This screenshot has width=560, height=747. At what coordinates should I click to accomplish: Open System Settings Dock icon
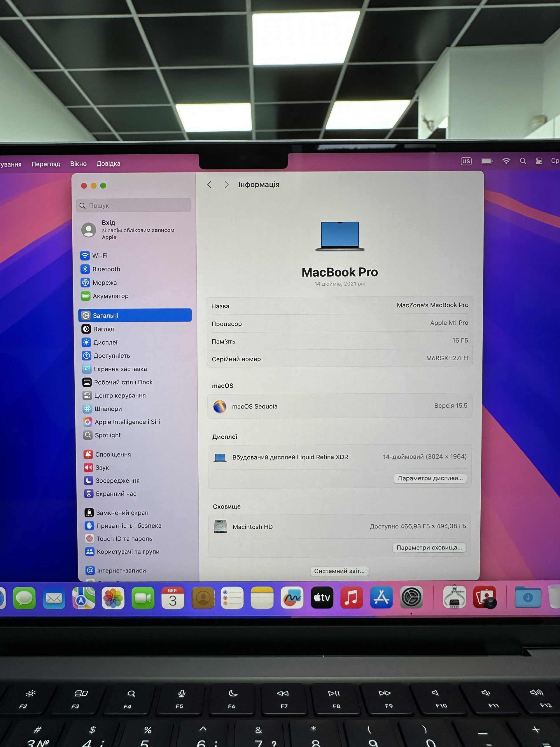click(x=411, y=597)
